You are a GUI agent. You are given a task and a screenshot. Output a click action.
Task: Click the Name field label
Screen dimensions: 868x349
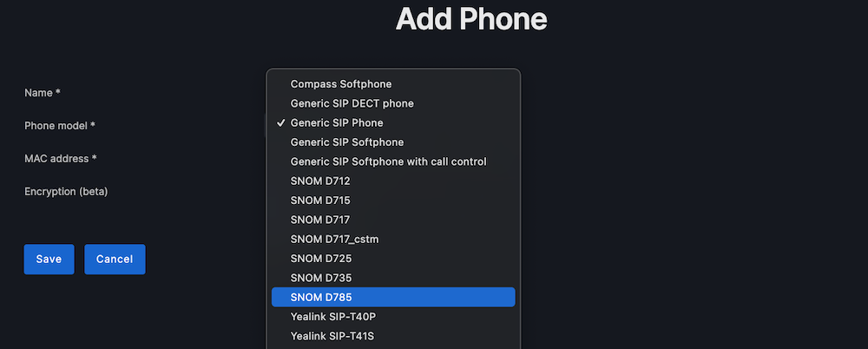click(x=42, y=92)
